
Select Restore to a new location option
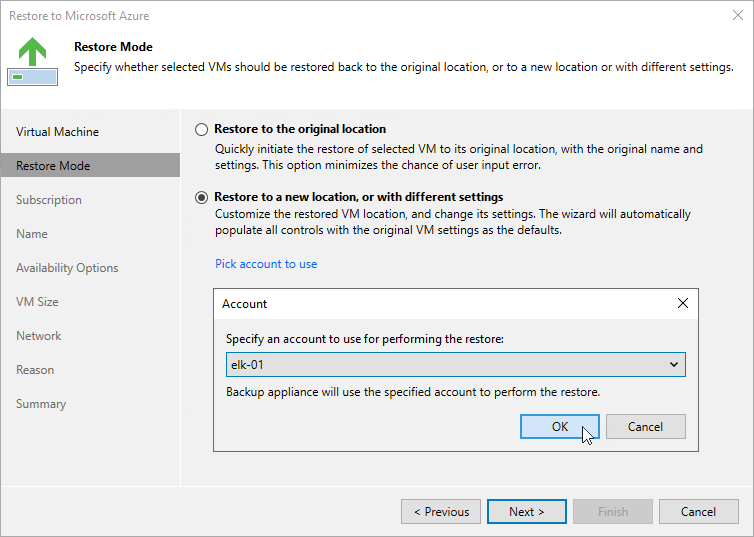(x=201, y=197)
